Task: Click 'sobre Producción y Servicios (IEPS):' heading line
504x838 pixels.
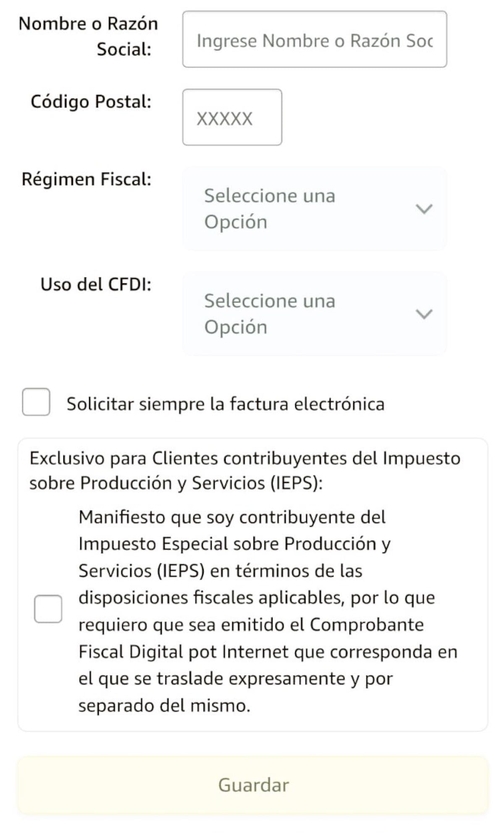Action: (176, 483)
